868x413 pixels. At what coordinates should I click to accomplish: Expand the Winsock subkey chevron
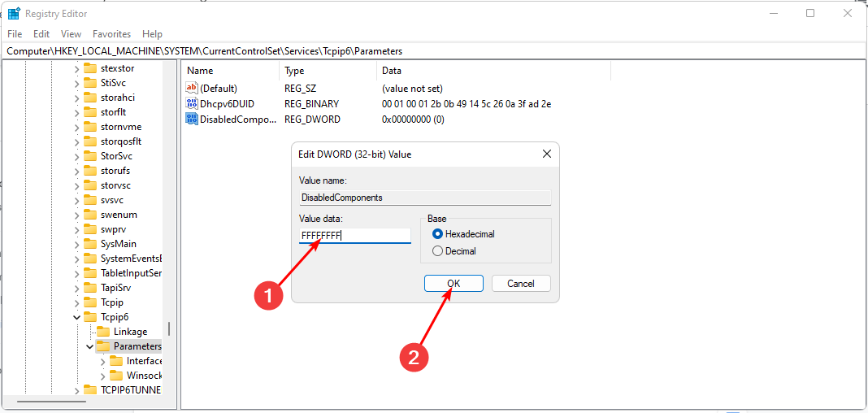click(102, 376)
